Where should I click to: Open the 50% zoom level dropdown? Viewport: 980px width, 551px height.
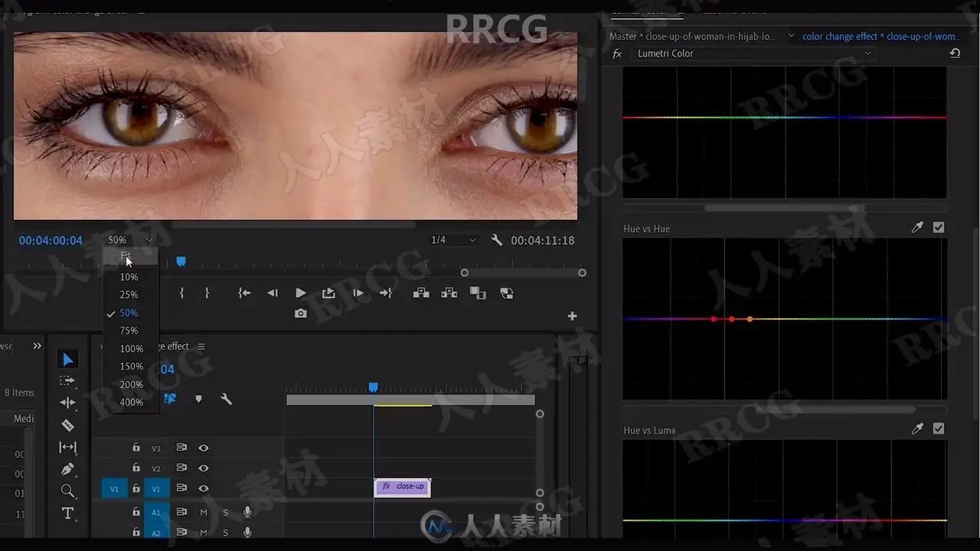129,240
